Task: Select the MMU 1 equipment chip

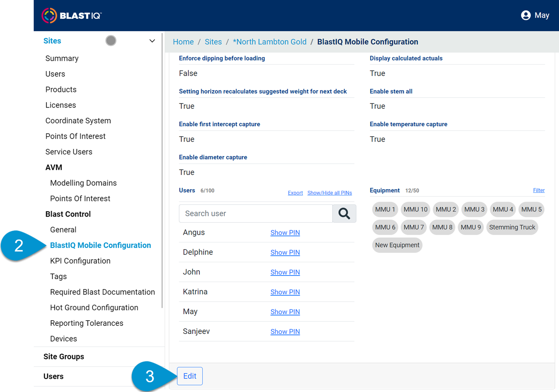Action: point(385,209)
